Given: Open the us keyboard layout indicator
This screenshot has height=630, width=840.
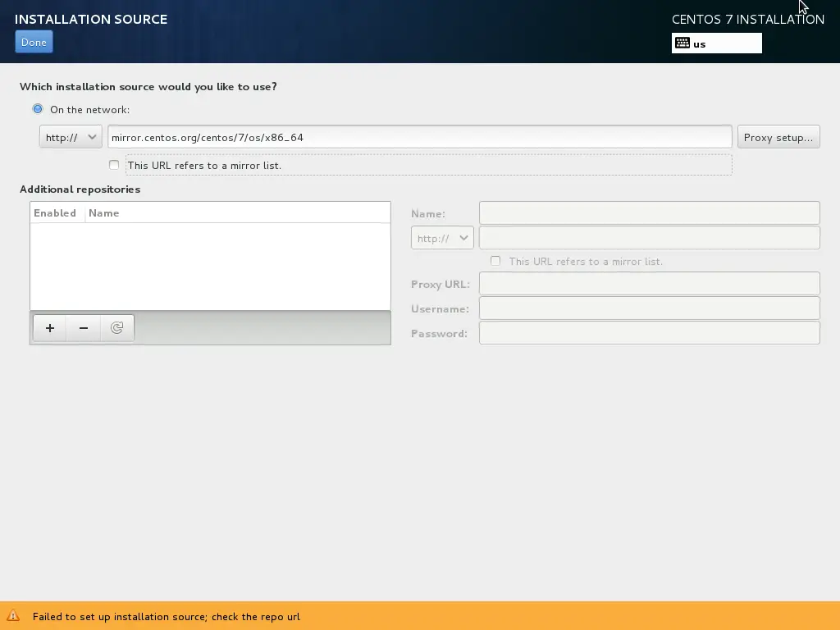Looking at the screenshot, I should (716, 43).
